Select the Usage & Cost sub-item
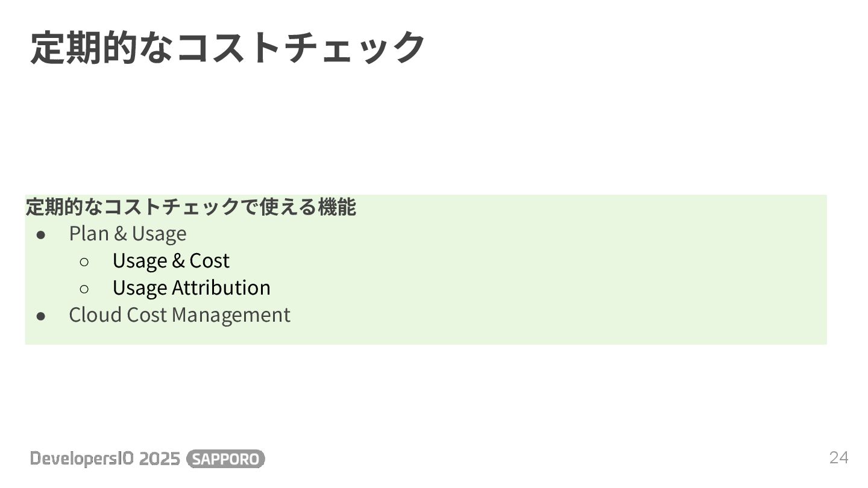 click(x=171, y=261)
